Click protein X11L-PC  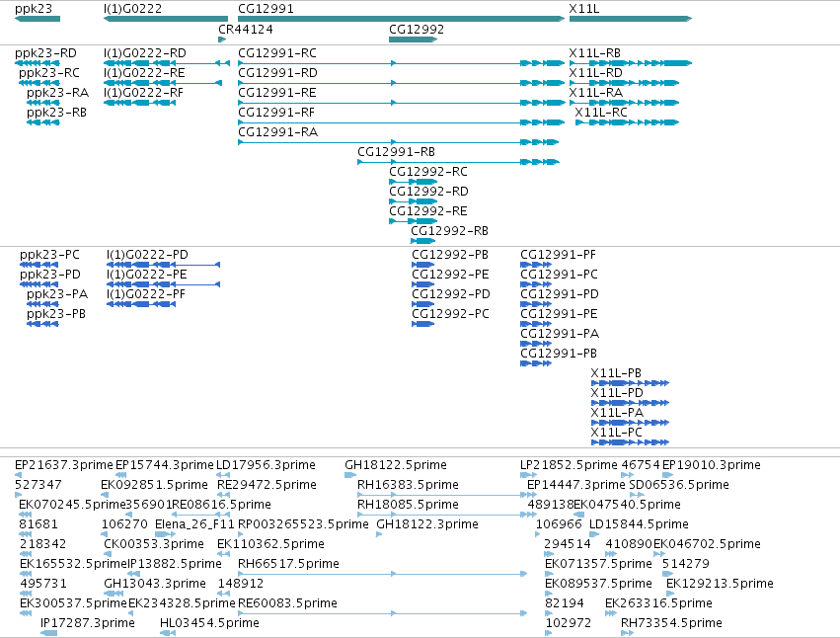click(x=631, y=442)
